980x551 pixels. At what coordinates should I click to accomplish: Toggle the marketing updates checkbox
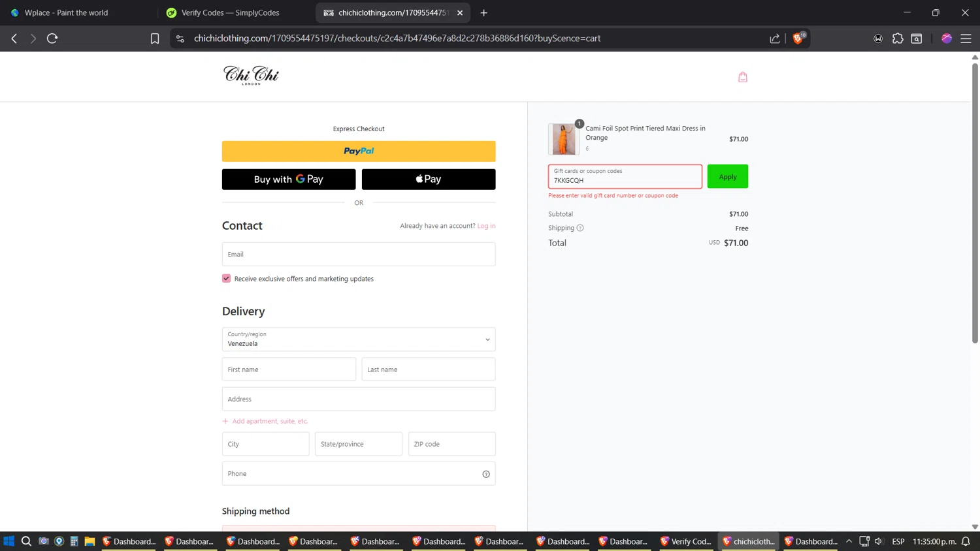coord(226,278)
